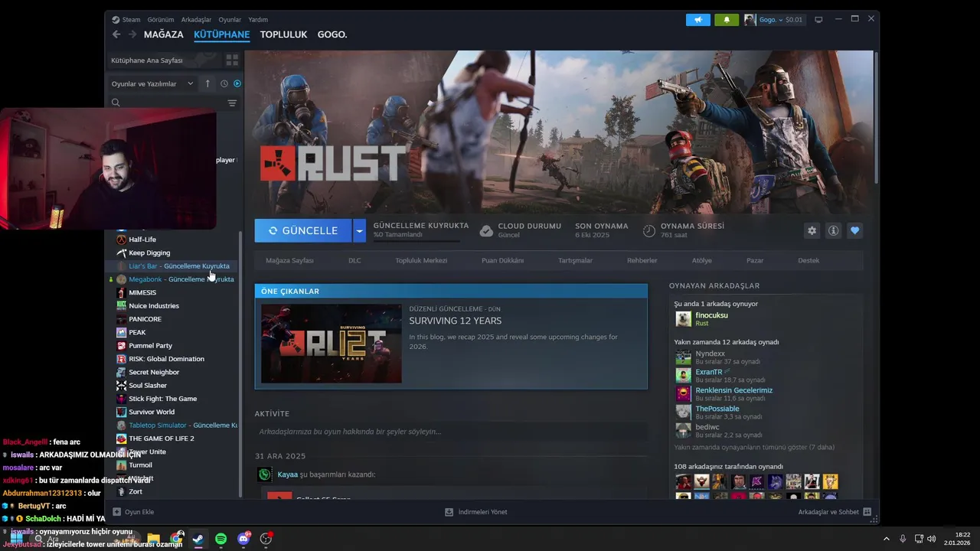The height and width of the screenshot is (551, 980).
Task: Open finocuksu friend avatar
Action: [x=683, y=319]
